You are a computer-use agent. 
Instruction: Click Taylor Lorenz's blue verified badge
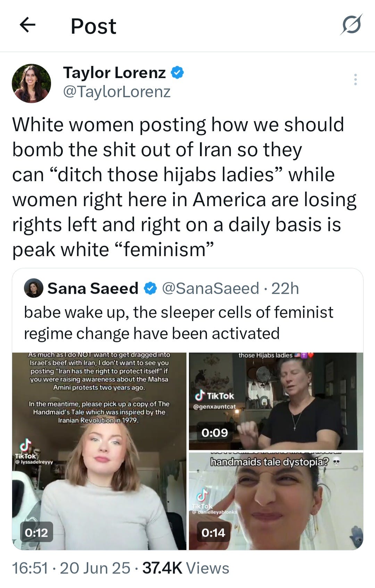pos(178,73)
